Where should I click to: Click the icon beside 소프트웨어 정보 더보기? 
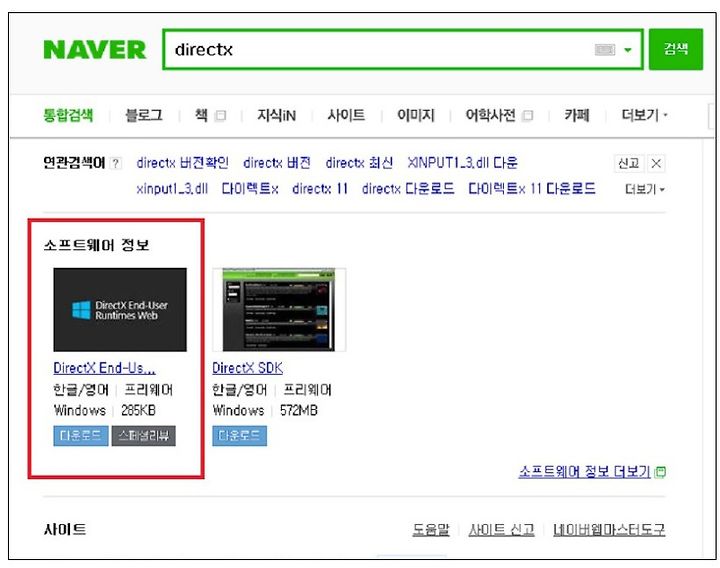(x=660, y=472)
